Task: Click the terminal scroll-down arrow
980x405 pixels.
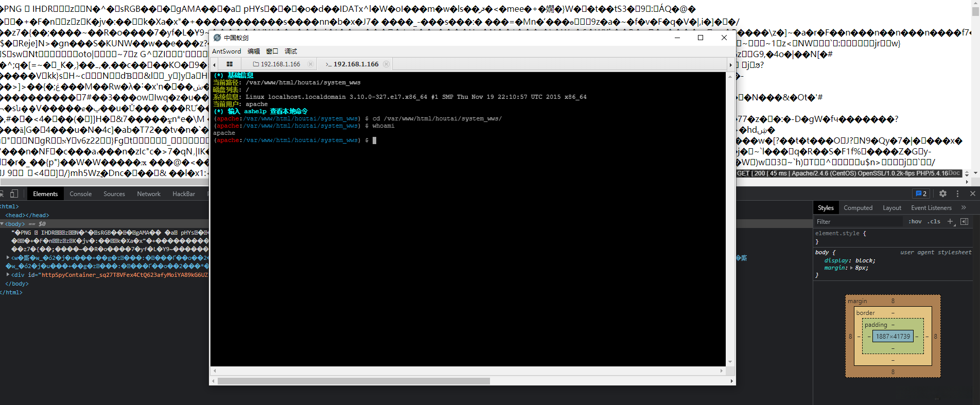Action: (x=730, y=362)
